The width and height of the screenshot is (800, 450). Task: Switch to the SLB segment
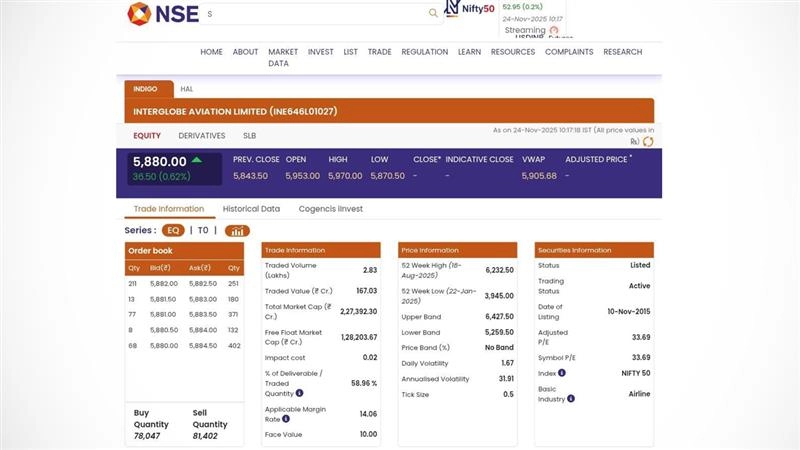(249, 136)
